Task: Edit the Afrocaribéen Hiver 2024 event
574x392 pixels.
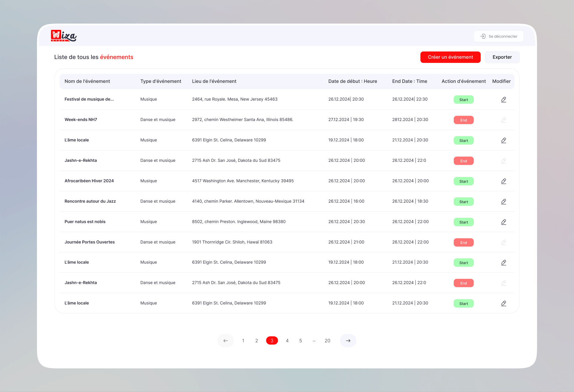Action: tap(503, 181)
